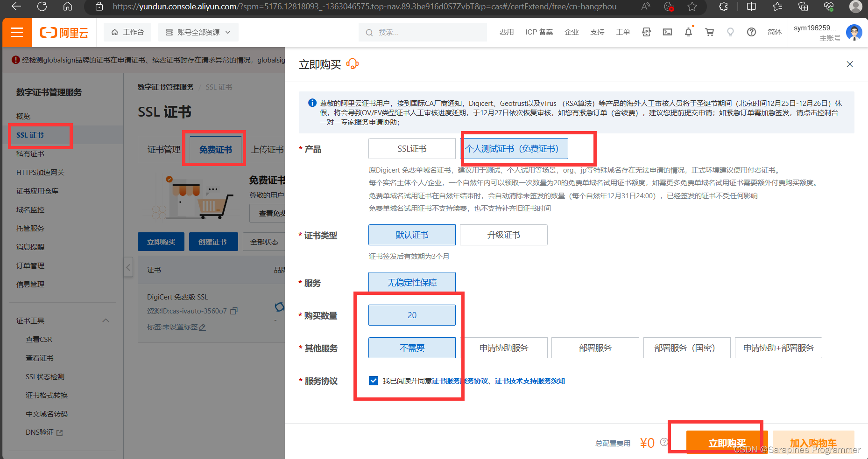
Task: Open SSL 证书 in sidebar
Action: coord(30,135)
